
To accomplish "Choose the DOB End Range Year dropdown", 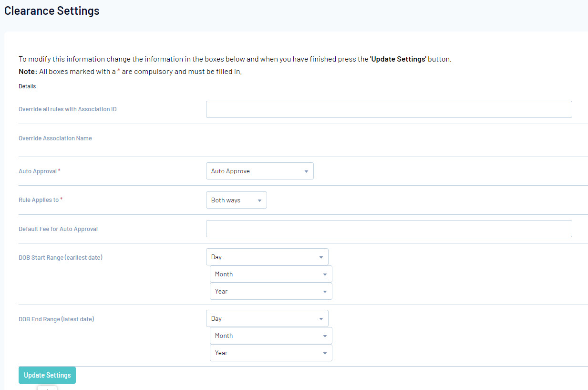I will [271, 353].
